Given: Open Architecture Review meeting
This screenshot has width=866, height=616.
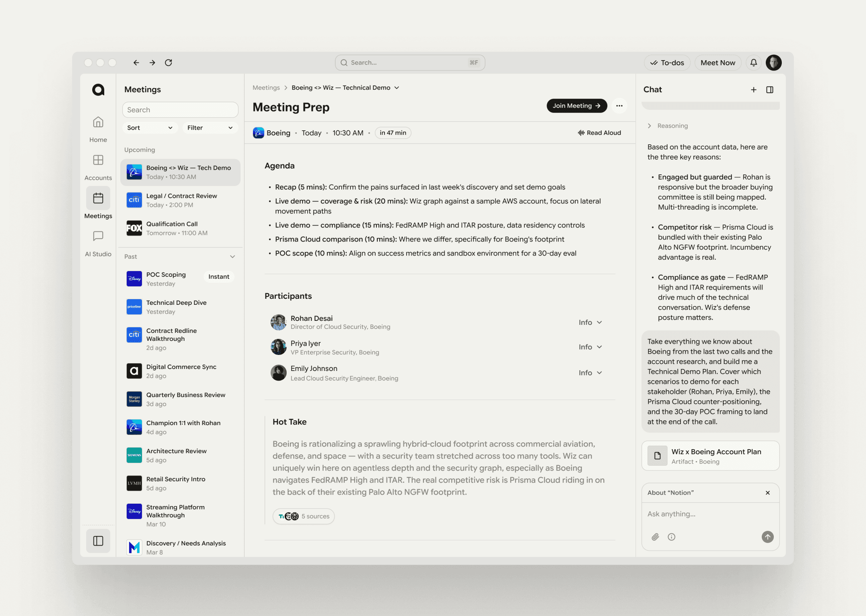Looking at the screenshot, I should (180, 455).
